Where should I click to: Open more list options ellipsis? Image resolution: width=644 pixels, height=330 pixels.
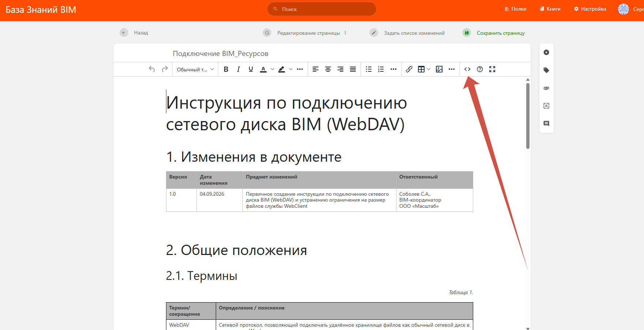point(393,69)
